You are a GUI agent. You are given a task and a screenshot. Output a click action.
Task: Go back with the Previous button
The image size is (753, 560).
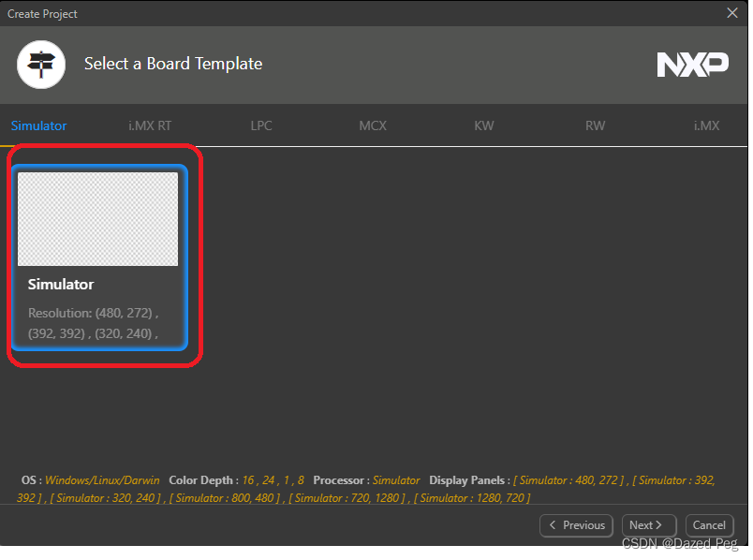(x=576, y=525)
